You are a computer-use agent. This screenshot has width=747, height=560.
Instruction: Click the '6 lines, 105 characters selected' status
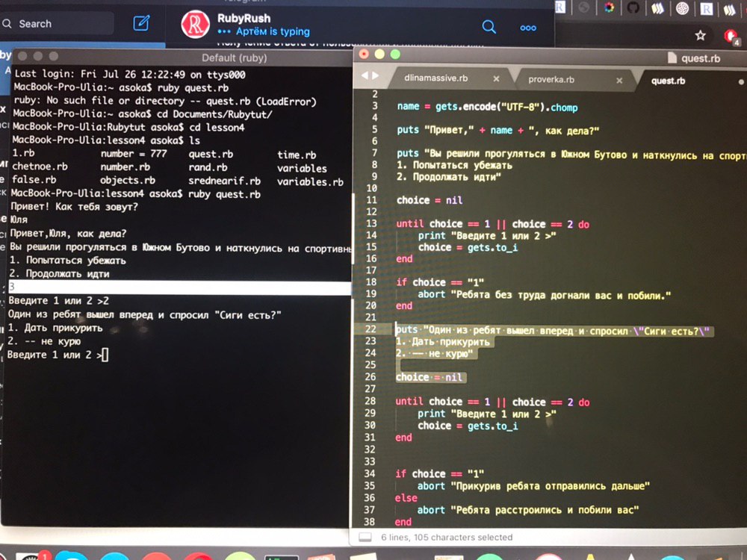click(447, 537)
